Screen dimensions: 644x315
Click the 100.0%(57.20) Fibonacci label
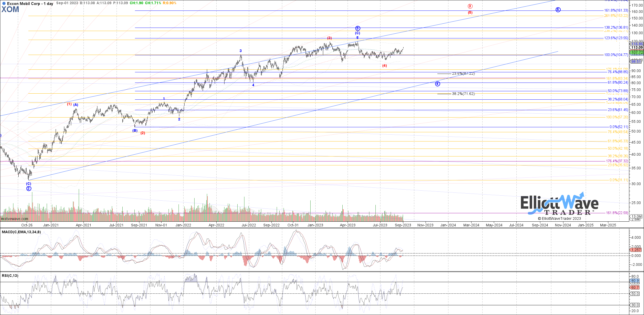click(617, 117)
